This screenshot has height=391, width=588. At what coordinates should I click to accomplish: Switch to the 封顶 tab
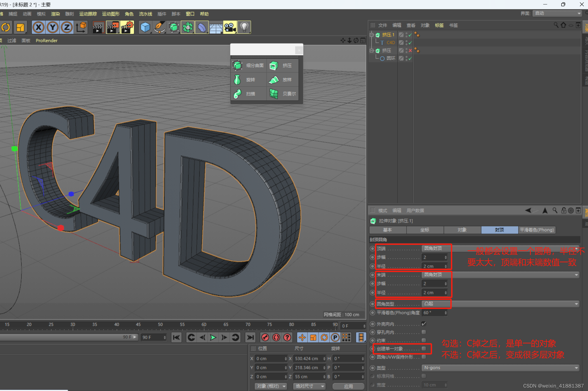(x=499, y=230)
